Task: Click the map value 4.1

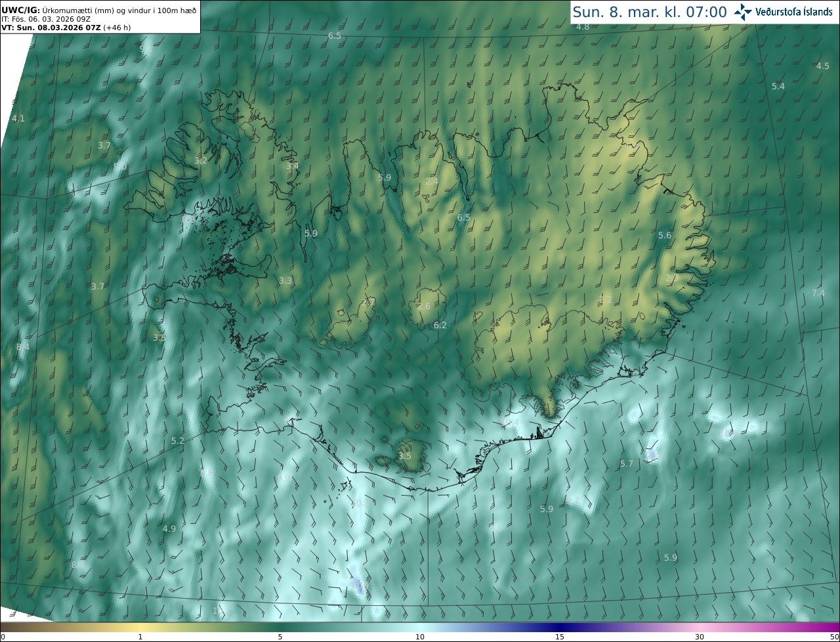Action: (18, 119)
